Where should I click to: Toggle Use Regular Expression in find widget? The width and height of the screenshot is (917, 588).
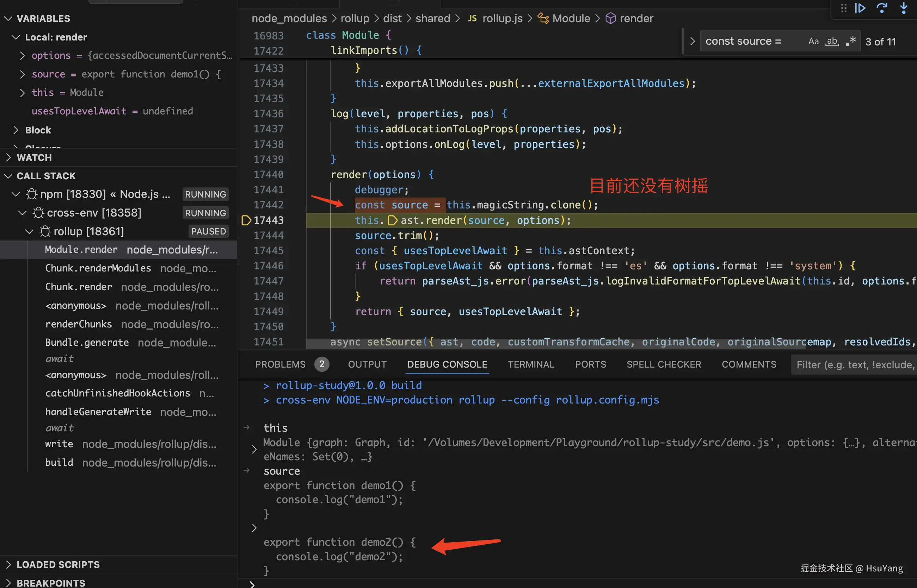pyautogui.click(x=850, y=41)
